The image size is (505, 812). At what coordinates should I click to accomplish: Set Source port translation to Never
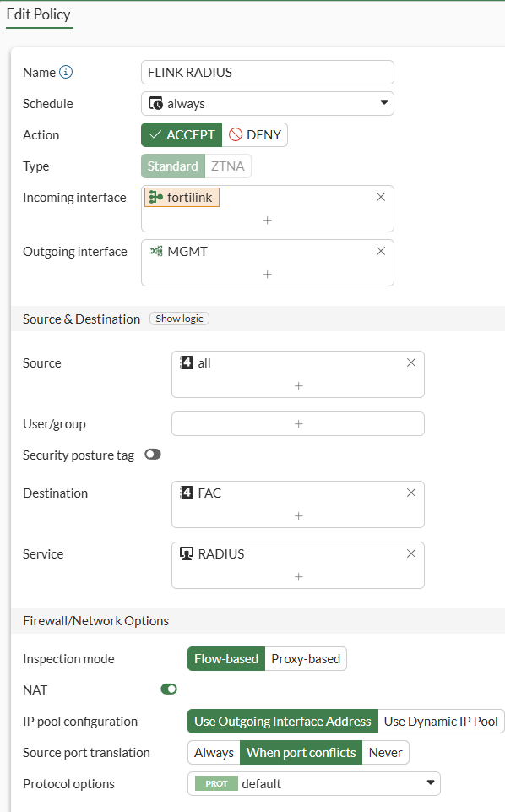[385, 752]
